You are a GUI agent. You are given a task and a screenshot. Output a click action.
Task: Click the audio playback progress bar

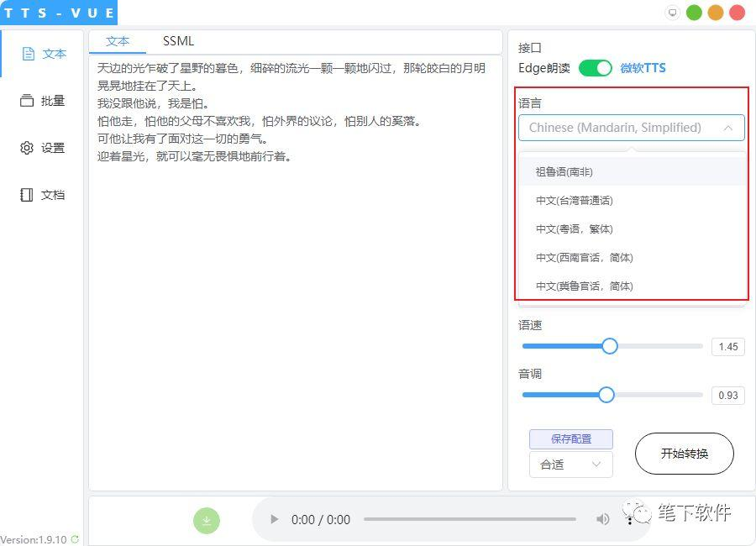tap(470, 519)
